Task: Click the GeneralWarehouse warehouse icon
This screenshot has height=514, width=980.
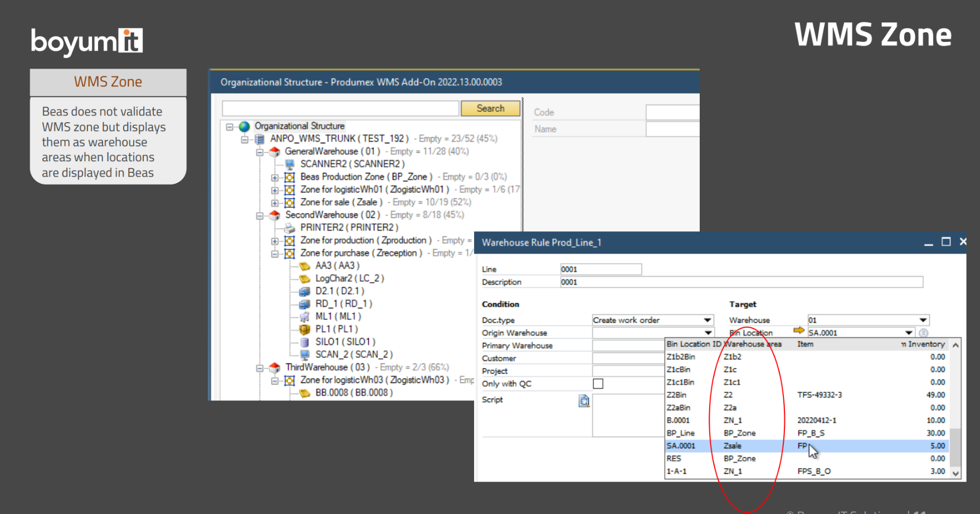Action: click(x=274, y=152)
